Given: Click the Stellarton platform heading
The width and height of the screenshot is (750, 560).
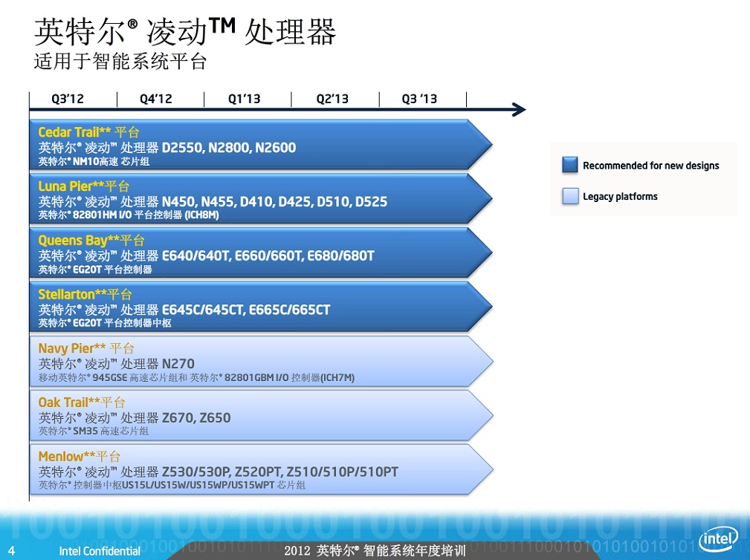Looking at the screenshot, I should 85,294.
